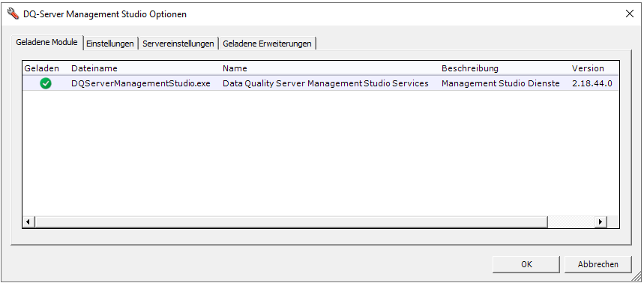
Task: Click the right scroll arrow
Action: (601, 221)
